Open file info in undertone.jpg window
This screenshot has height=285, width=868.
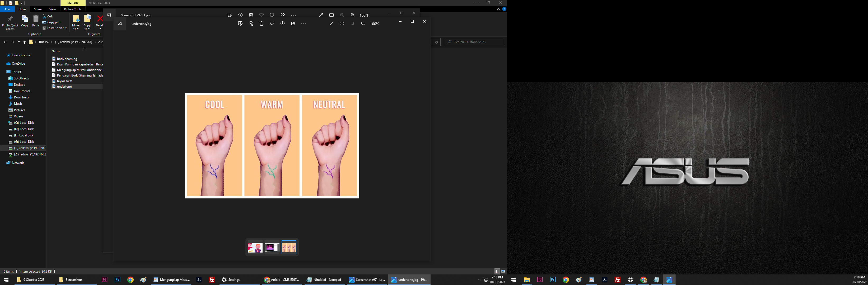282,23
